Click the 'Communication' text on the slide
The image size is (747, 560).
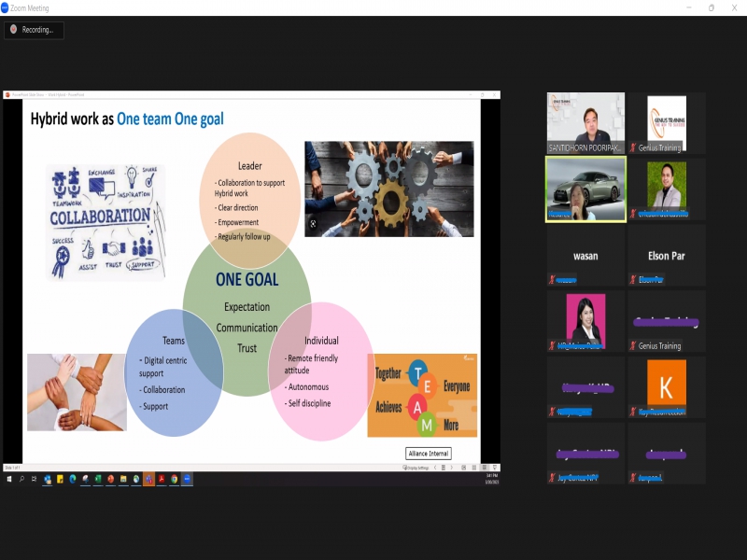tap(247, 328)
